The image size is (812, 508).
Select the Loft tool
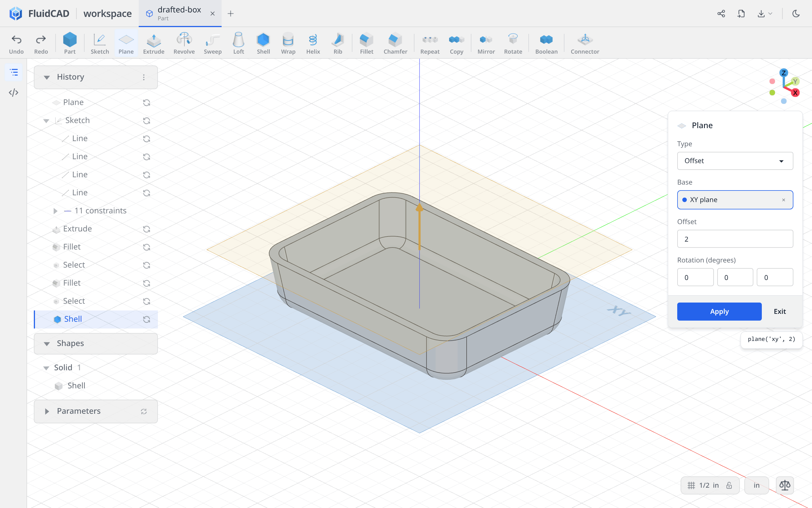point(239,43)
